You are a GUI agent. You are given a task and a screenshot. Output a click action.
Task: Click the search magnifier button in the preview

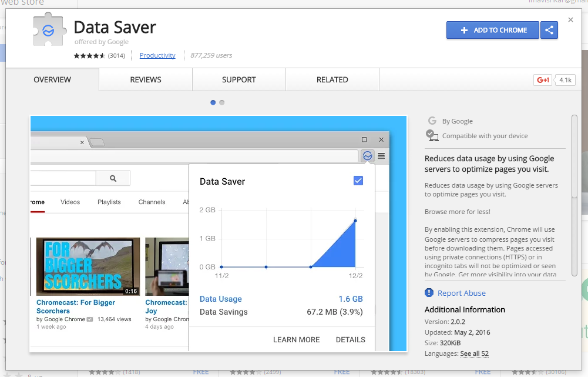coord(113,178)
